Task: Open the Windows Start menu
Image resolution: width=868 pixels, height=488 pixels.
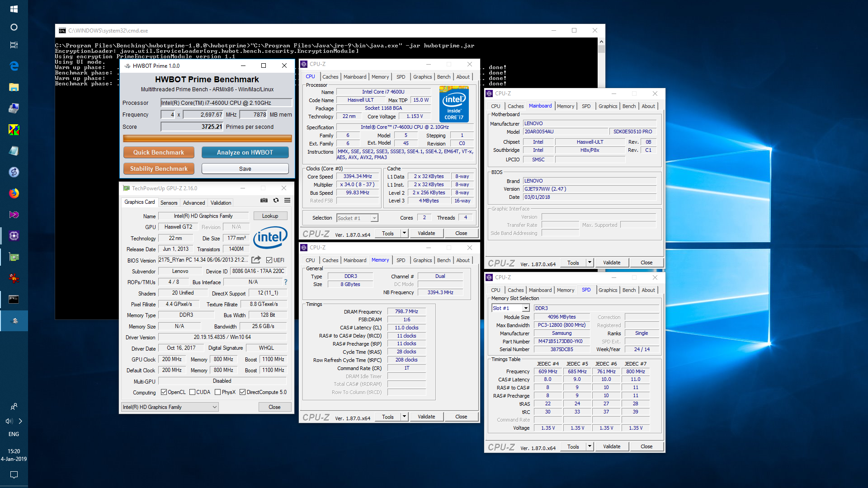Action: pyautogui.click(x=14, y=9)
